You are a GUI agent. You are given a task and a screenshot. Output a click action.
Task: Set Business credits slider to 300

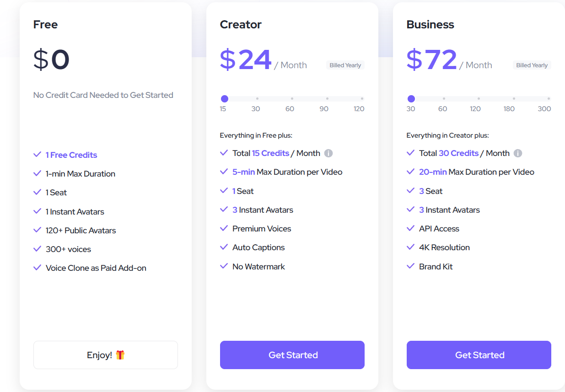click(549, 99)
